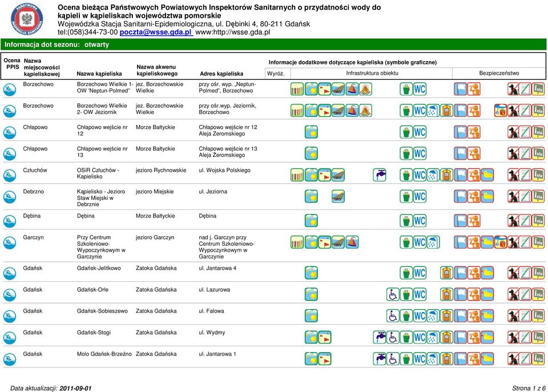Click the info board icon in the Dębina row
Image resolution: width=548 pixels, height=392 pixels.
[x=538, y=220]
